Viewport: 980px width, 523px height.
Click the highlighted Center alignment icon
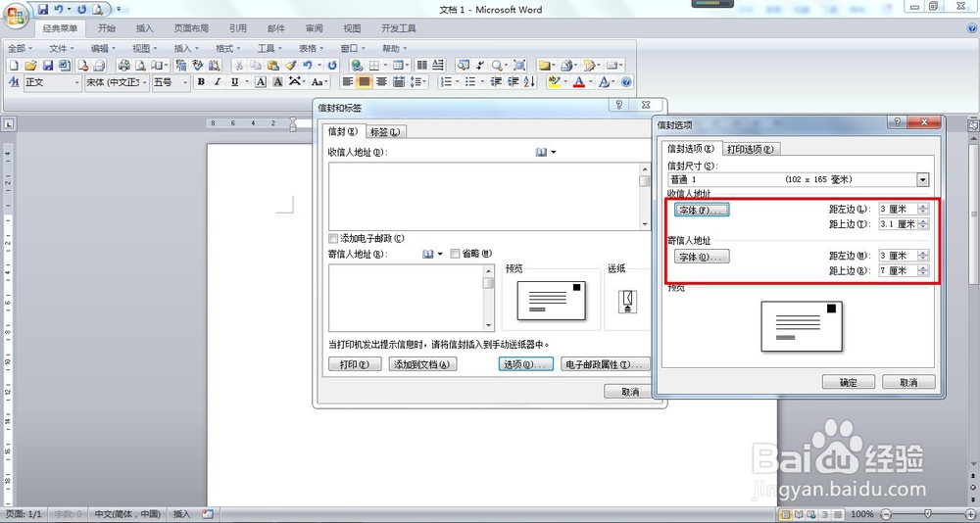click(365, 82)
